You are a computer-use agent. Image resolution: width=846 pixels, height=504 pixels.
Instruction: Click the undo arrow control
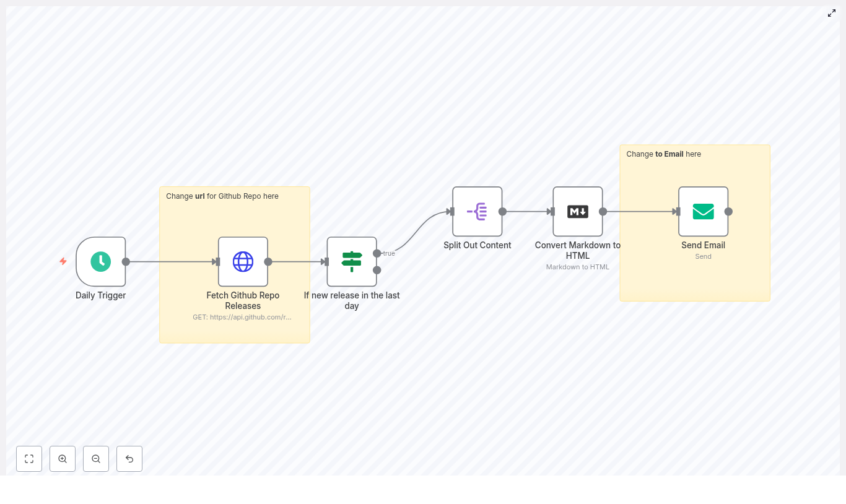(129, 459)
